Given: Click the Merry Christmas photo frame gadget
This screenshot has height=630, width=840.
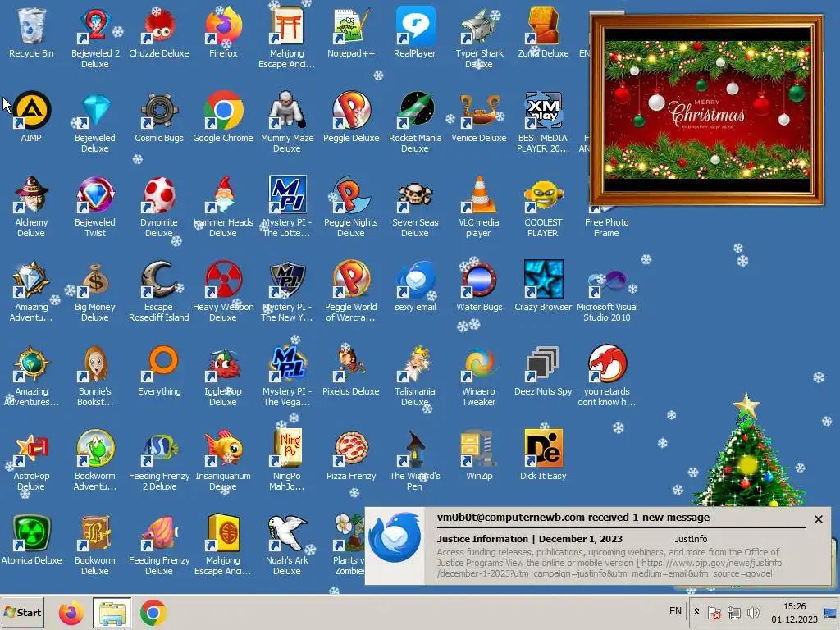Looking at the screenshot, I should coord(707,111).
